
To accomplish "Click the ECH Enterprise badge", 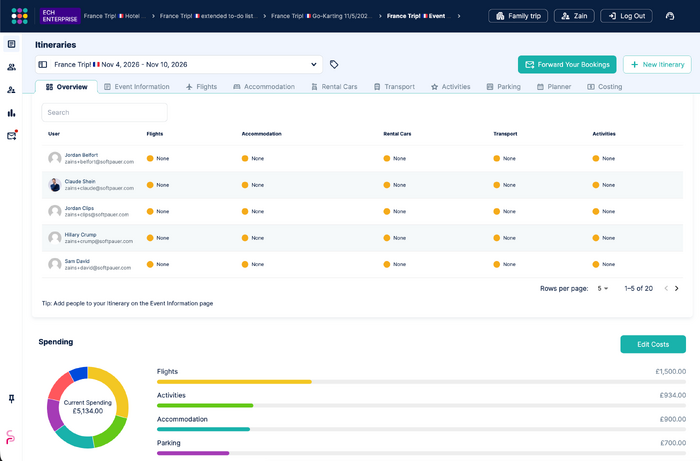I will click(60, 16).
